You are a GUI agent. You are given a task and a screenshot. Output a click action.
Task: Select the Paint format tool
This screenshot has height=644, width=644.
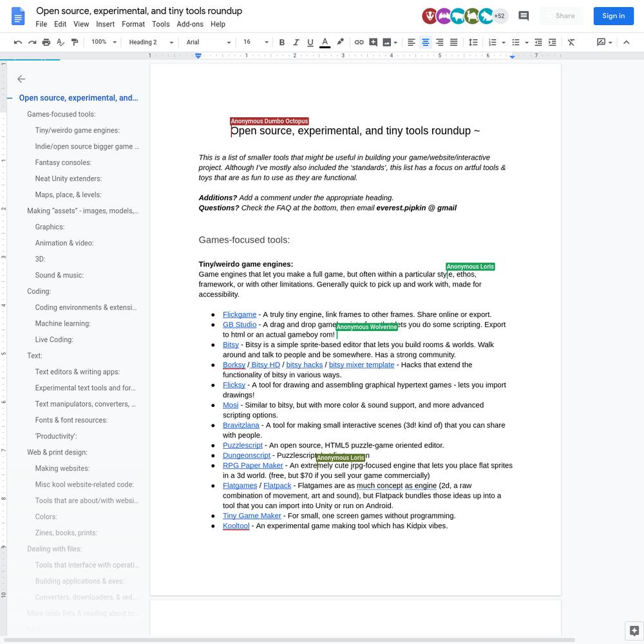75,43
